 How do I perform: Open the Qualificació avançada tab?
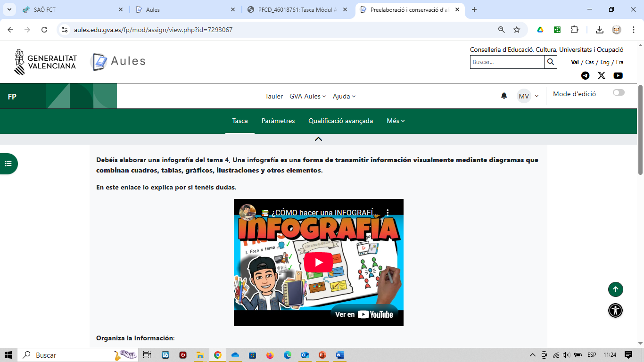[x=340, y=121]
